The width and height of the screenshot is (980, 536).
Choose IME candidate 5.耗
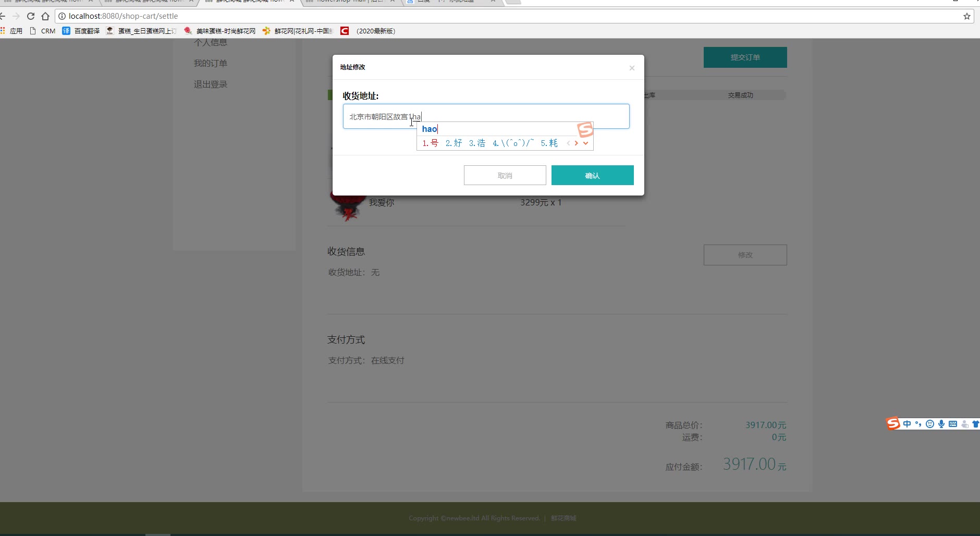click(x=549, y=143)
